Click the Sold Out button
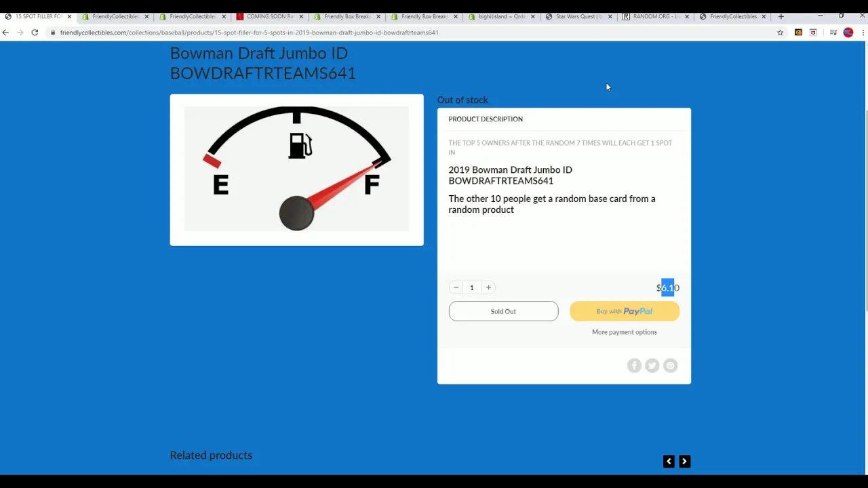 pos(503,311)
